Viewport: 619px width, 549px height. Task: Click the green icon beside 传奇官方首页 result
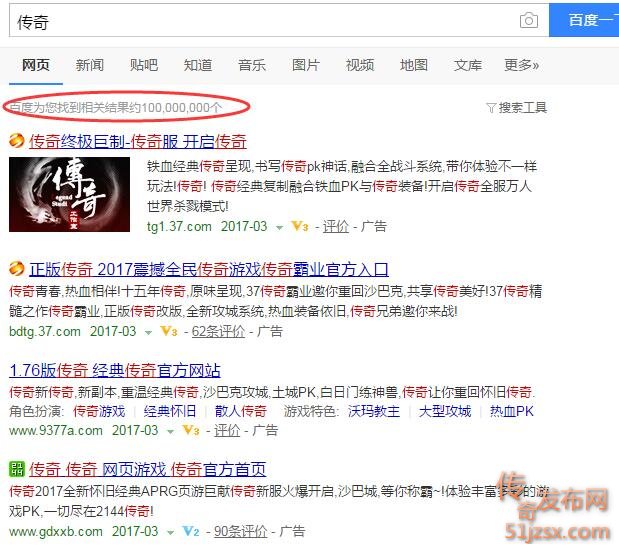17,469
